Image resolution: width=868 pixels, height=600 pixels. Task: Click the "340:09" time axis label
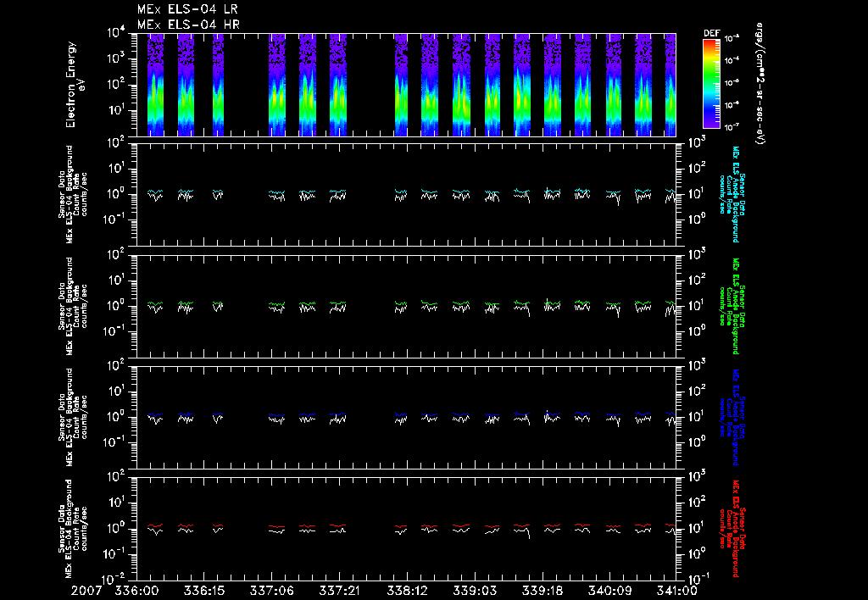point(610,591)
